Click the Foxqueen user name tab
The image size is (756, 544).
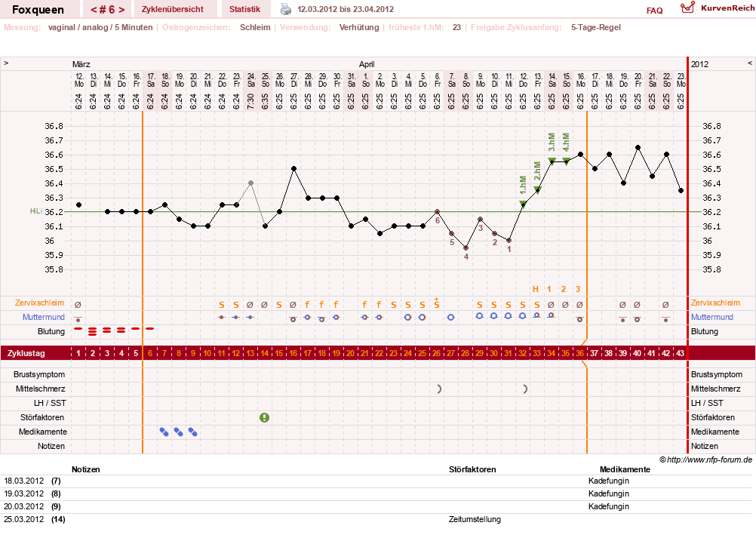point(38,10)
